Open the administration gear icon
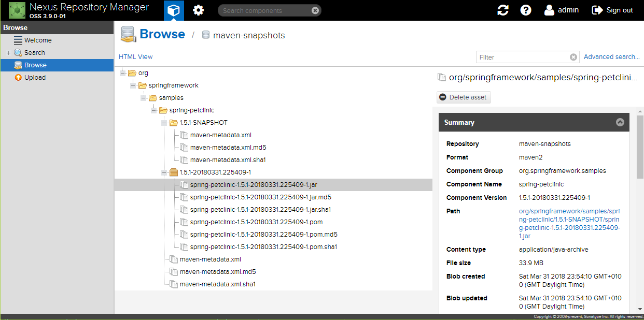 198,10
